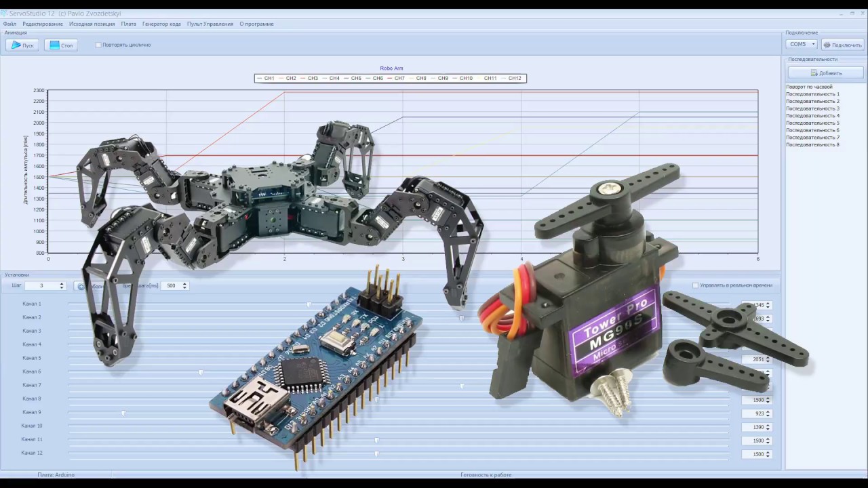Viewport: 868px width, 488px height.
Task: Click the Канал 6 slider thumb
Action: [201, 372]
